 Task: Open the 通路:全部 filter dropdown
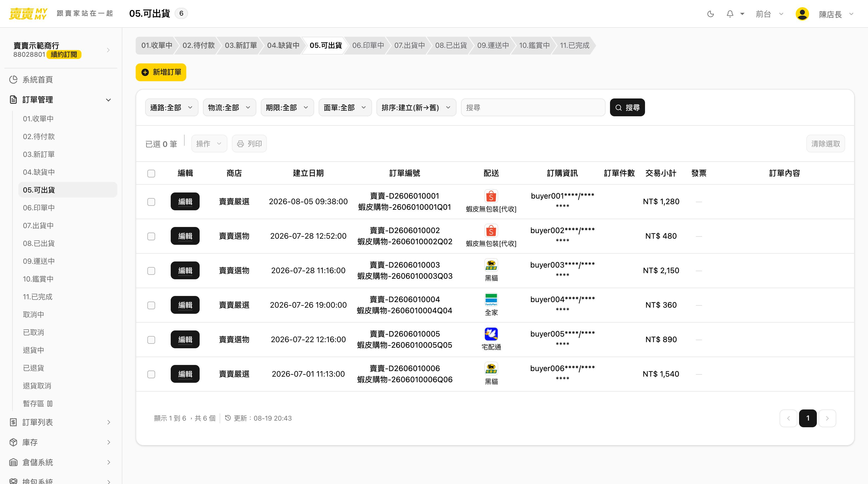172,108
